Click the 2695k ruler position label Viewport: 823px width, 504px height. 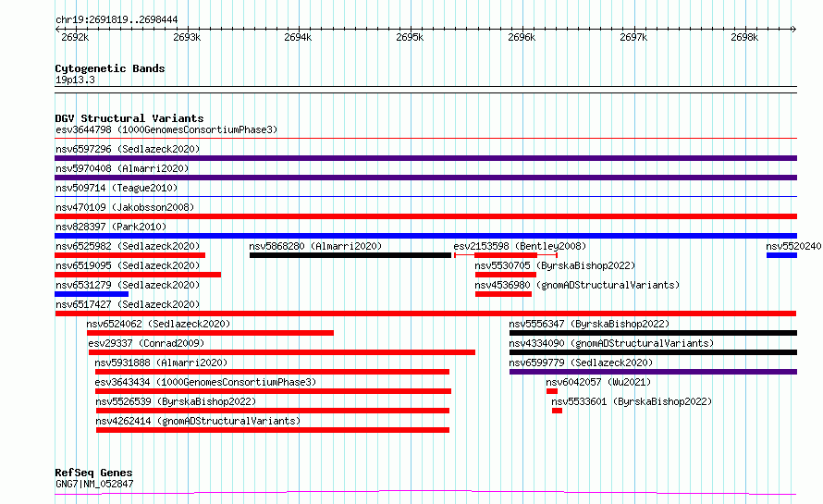(x=410, y=37)
